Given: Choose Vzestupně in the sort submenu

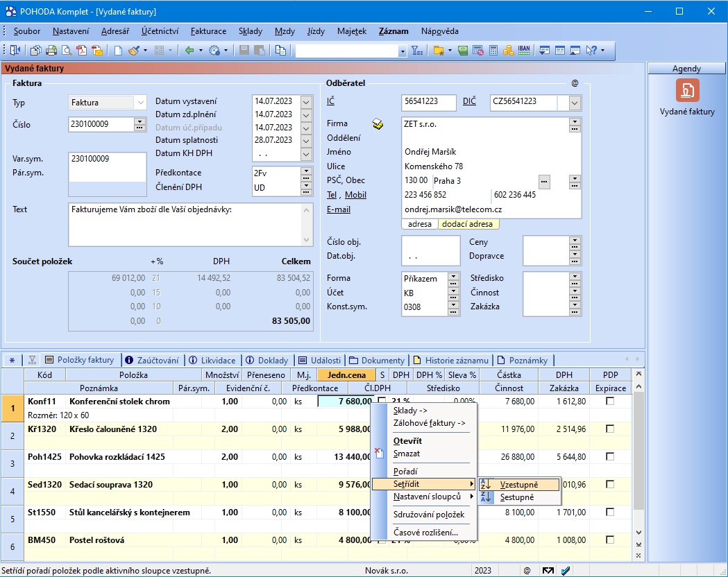Looking at the screenshot, I should [520, 485].
